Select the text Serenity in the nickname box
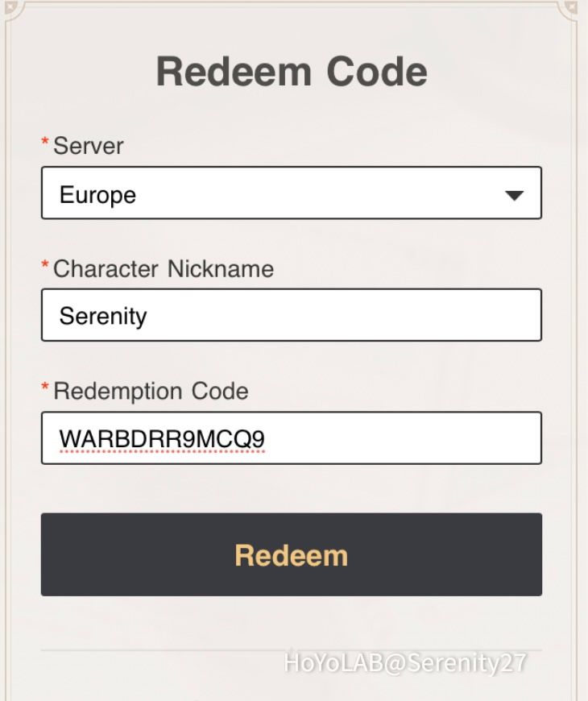 [x=103, y=316]
